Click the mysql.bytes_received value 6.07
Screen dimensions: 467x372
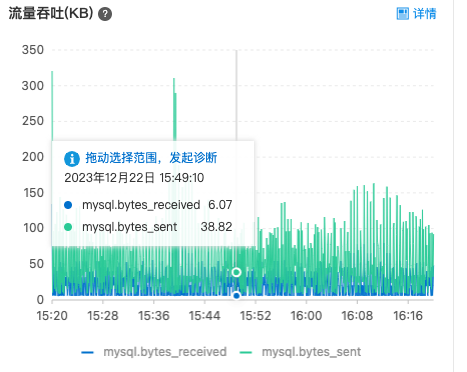pos(220,205)
